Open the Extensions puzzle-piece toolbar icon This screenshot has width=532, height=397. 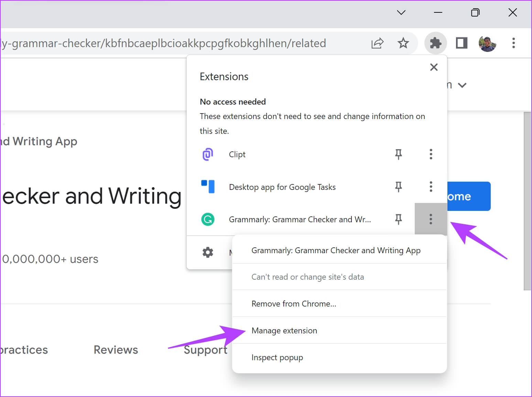point(435,43)
